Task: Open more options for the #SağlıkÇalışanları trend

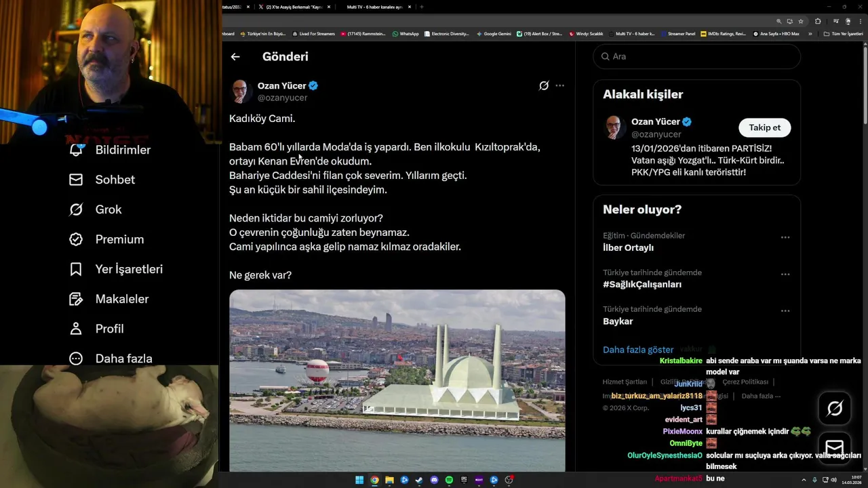Action: [785, 274]
